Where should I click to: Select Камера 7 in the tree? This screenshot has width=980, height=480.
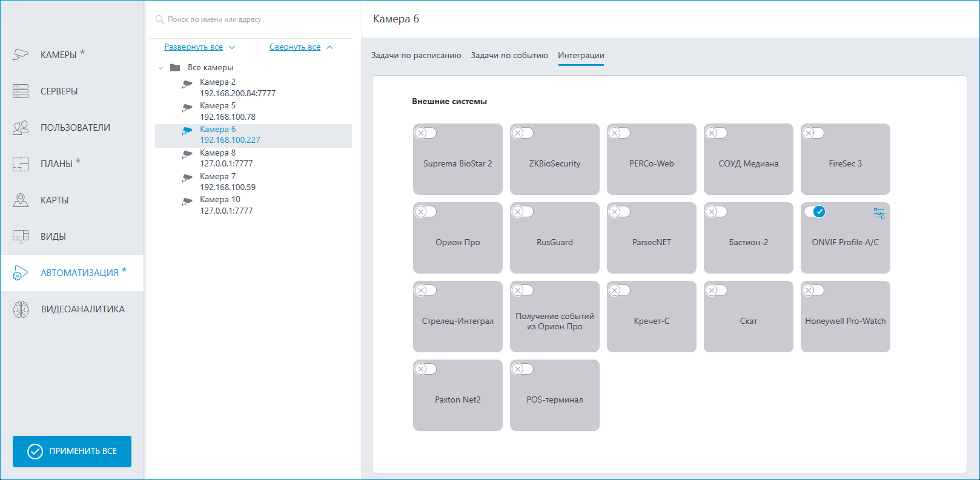tap(253, 182)
